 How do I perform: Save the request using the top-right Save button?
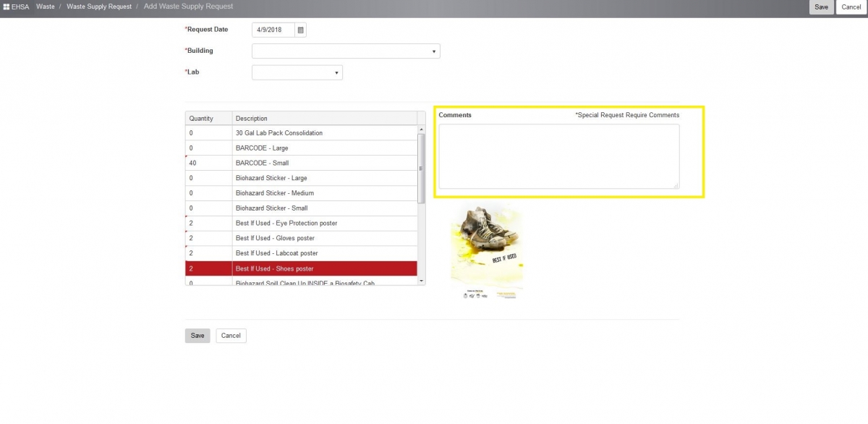coord(821,7)
